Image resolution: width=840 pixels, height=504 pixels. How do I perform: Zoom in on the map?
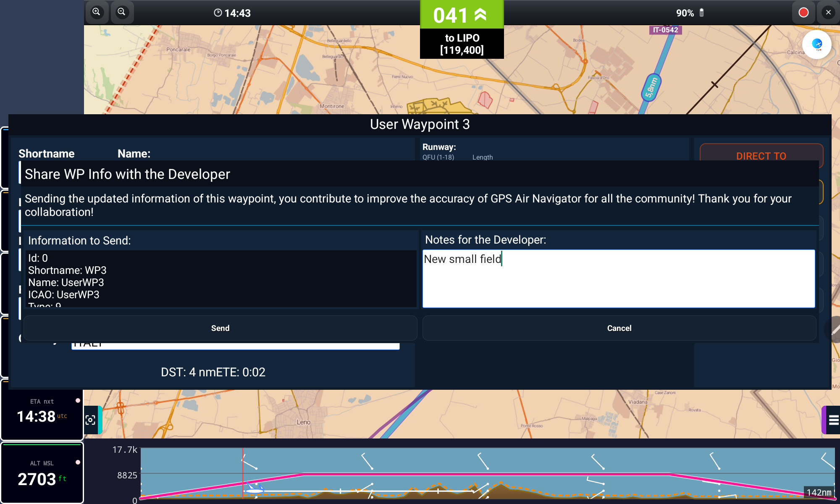point(97,12)
